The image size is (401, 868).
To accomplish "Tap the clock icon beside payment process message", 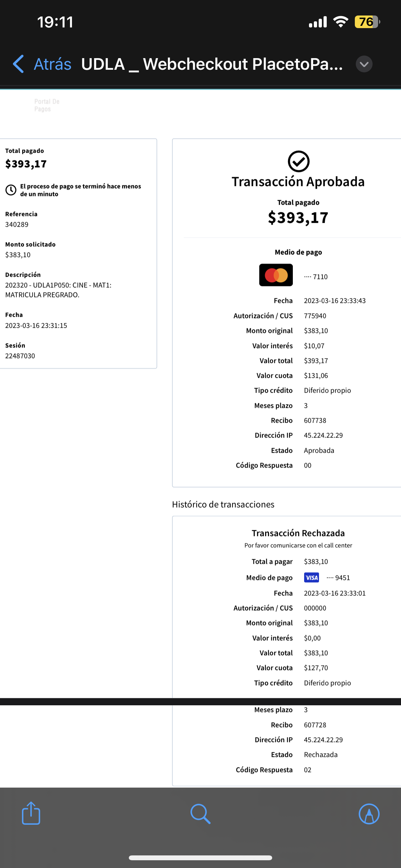I will [11, 190].
